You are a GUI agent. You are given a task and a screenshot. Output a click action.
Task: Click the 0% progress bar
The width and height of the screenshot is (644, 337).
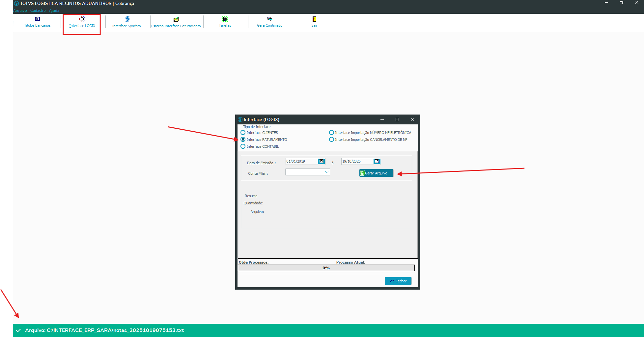326,268
